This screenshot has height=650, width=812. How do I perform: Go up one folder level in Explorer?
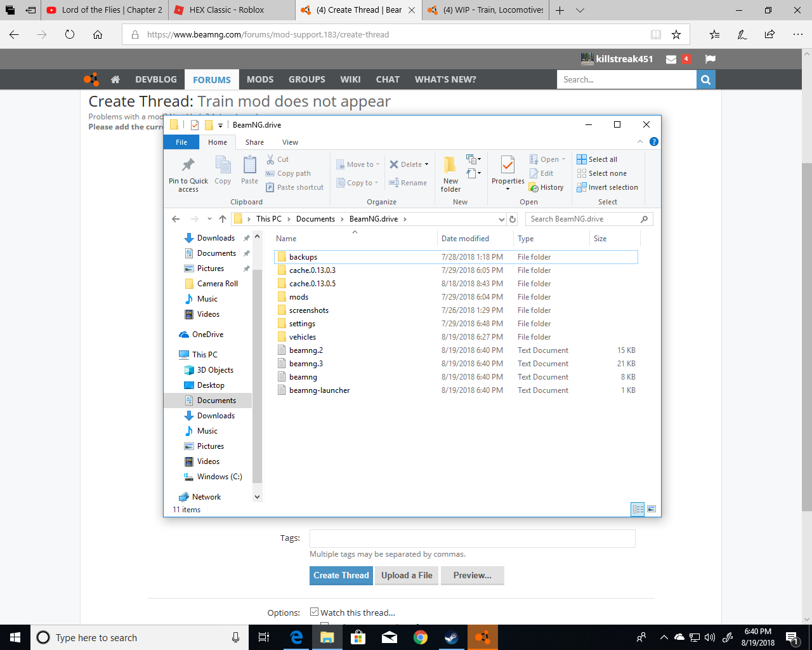coord(223,219)
